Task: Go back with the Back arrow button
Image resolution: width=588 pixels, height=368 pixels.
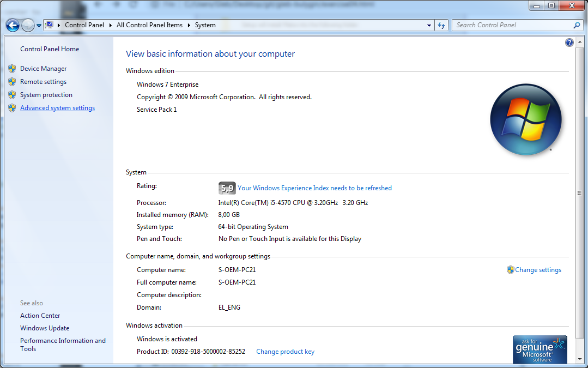Action: [13, 25]
